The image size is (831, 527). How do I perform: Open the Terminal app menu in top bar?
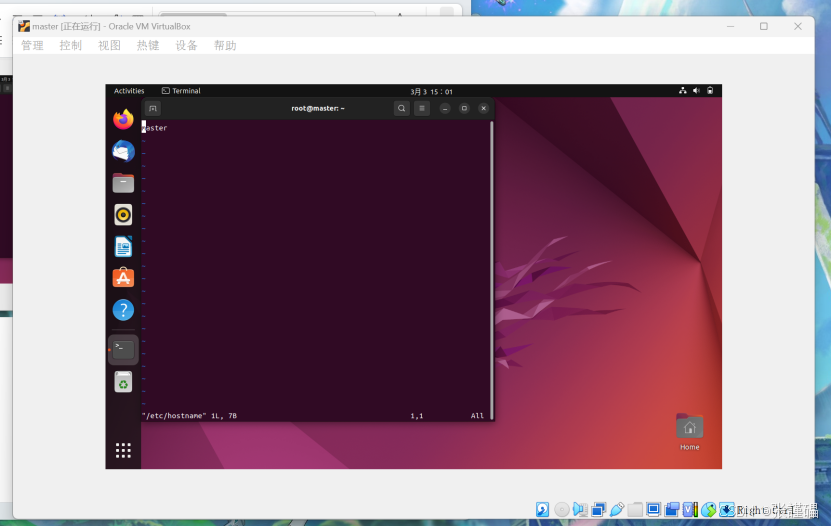coord(181,91)
